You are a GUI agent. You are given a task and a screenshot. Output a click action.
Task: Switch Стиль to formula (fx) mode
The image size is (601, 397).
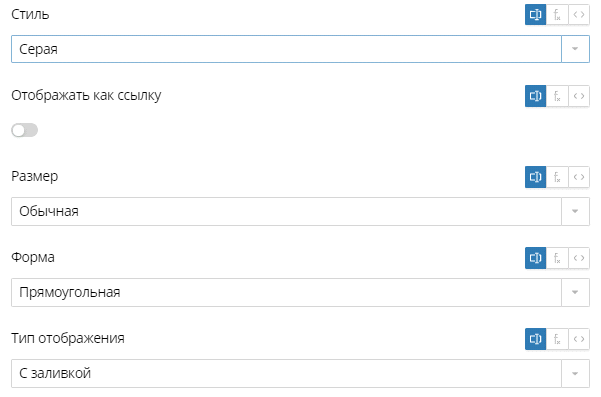click(x=557, y=15)
